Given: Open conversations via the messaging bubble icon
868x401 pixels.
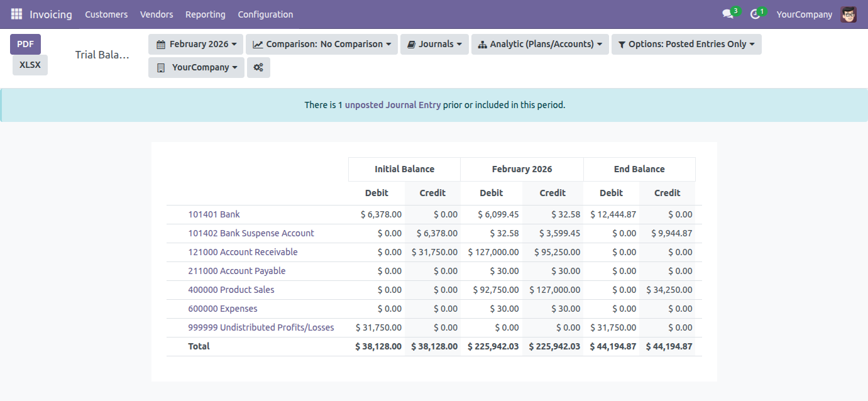Looking at the screenshot, I should (727, 14).
